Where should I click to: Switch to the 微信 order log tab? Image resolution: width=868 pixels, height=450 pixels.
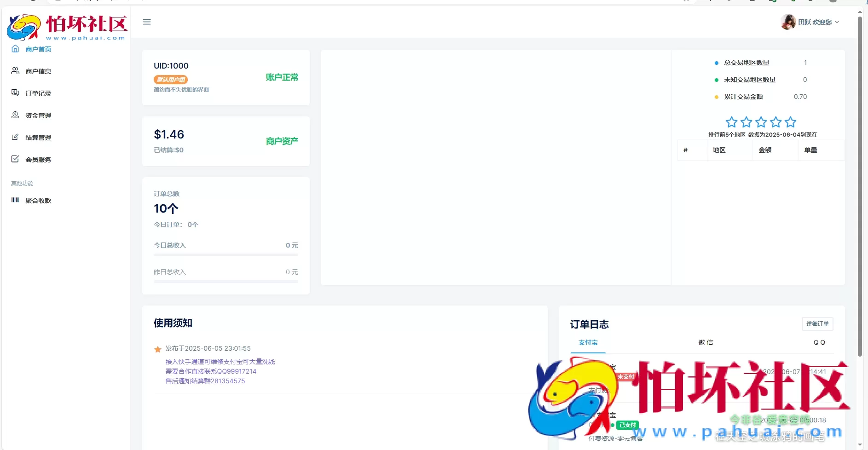click(x=706, y=343)
